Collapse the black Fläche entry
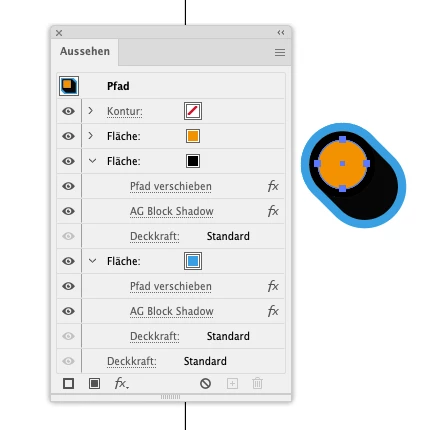432x430 pixels. coord(92,161)
